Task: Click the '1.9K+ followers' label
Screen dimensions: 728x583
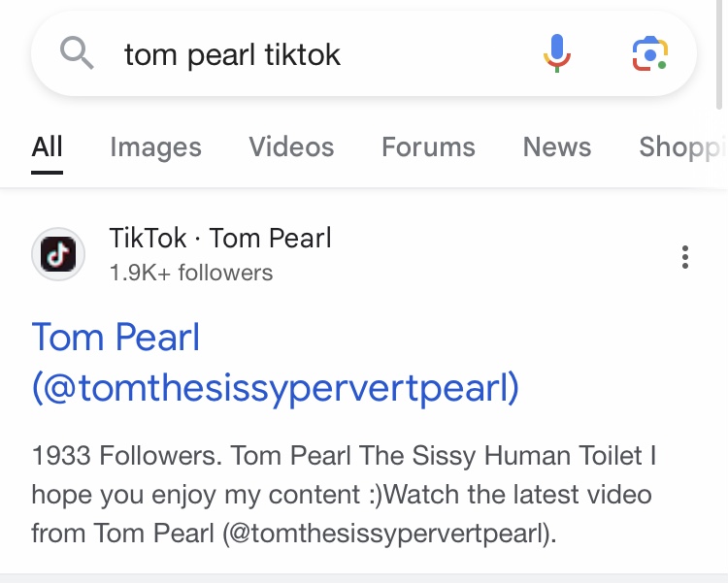Action: [191, 273]
